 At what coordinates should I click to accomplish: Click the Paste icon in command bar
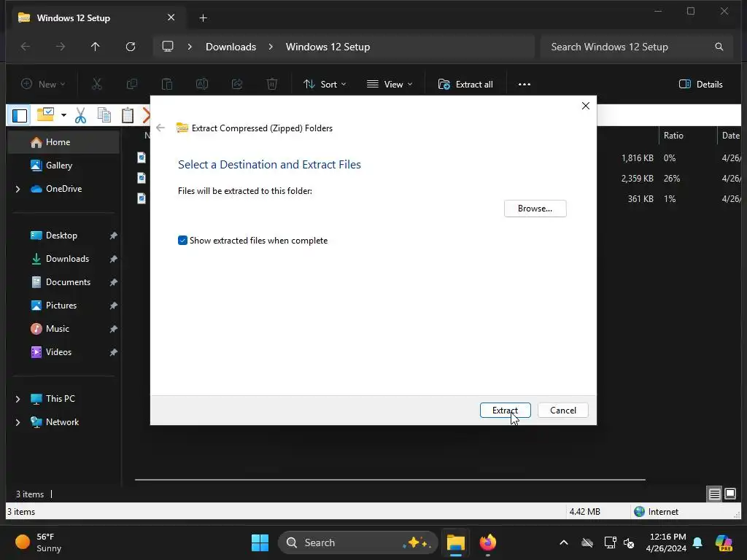167,85
